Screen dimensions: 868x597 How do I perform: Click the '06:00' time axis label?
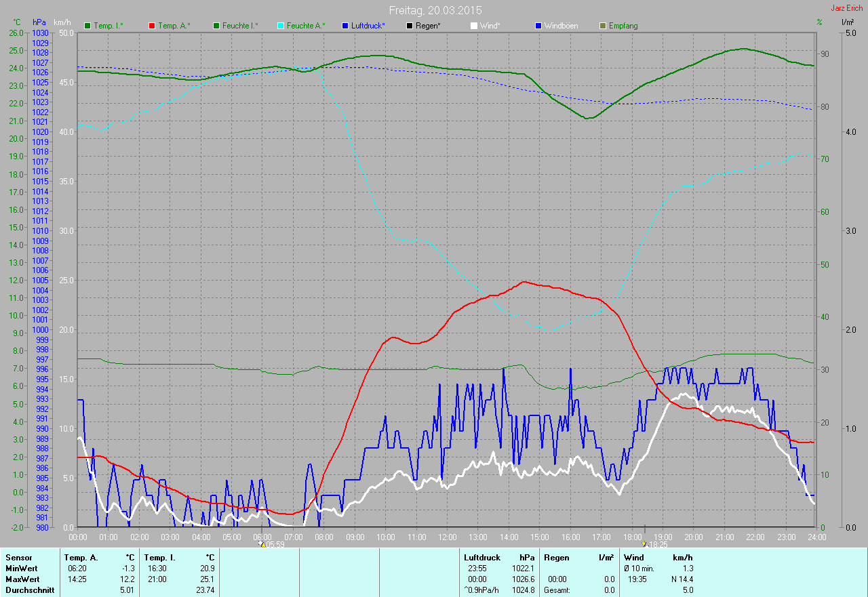pyautogui.click(x=262, y=537)
